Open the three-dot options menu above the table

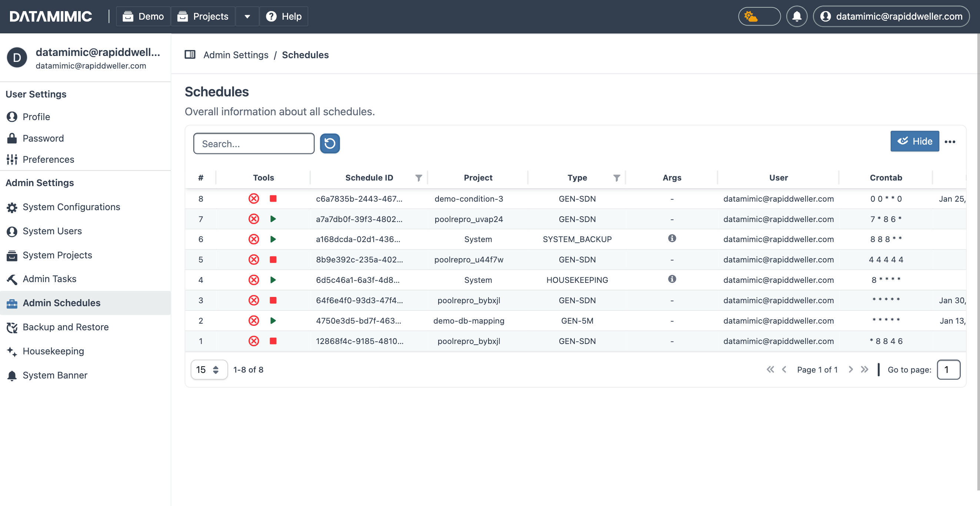tap(950, 142)
